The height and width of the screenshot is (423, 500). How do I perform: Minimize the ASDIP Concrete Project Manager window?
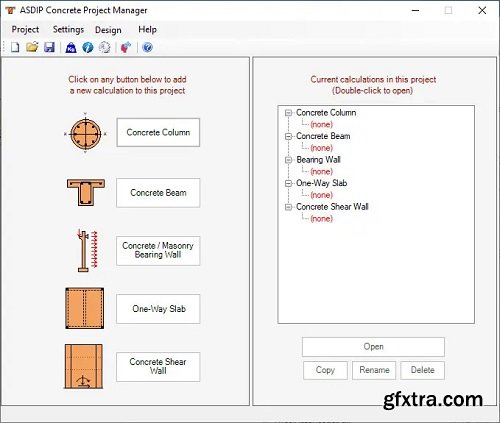(x=415, y=11)
